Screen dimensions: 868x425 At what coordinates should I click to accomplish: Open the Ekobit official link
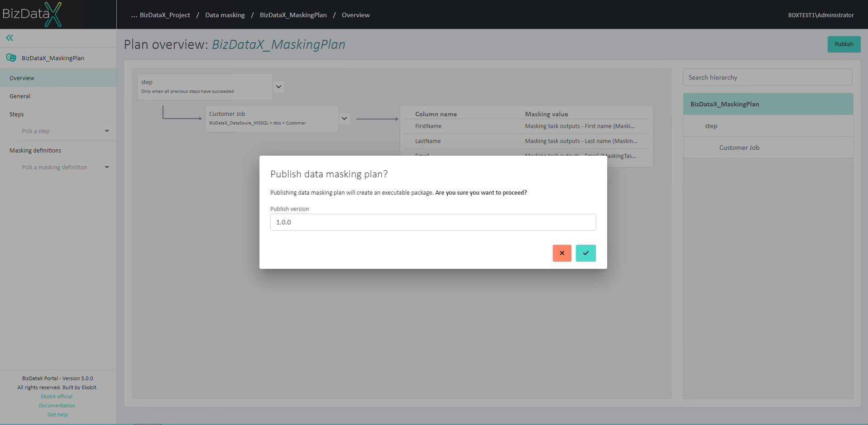point(57,396)
